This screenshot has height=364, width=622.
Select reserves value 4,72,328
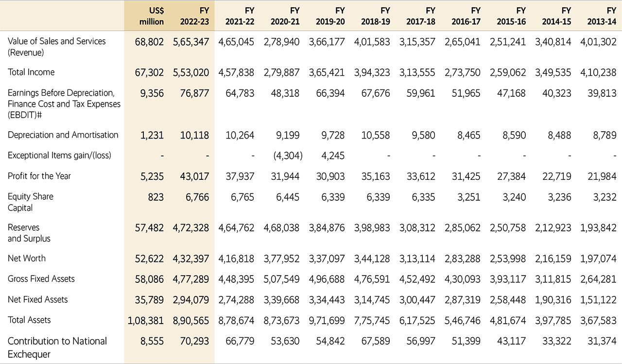tap(191, 228)
